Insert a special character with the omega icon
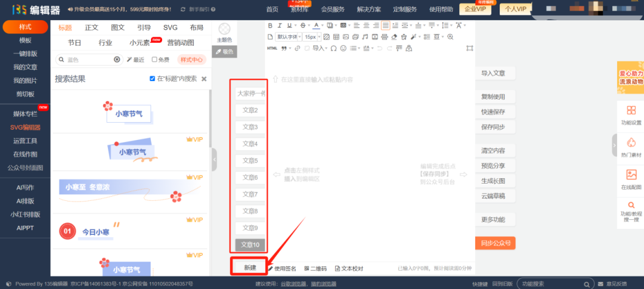The height and width of the screenshot is (289, 644). [333, 48]
